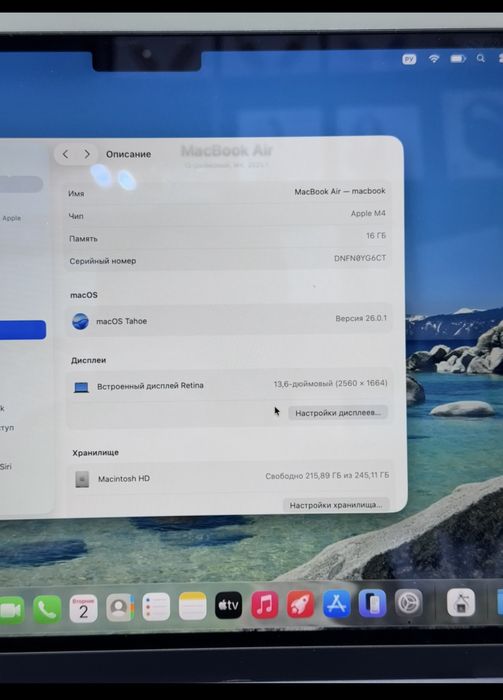Click the 'Хранилище' section heading
The image size is (503, 700).
point(96,453)
